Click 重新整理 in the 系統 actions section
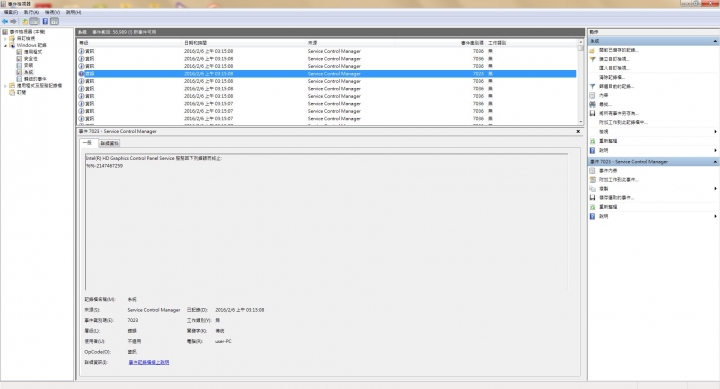Screen dimensions: 720x389 [608, 141]
